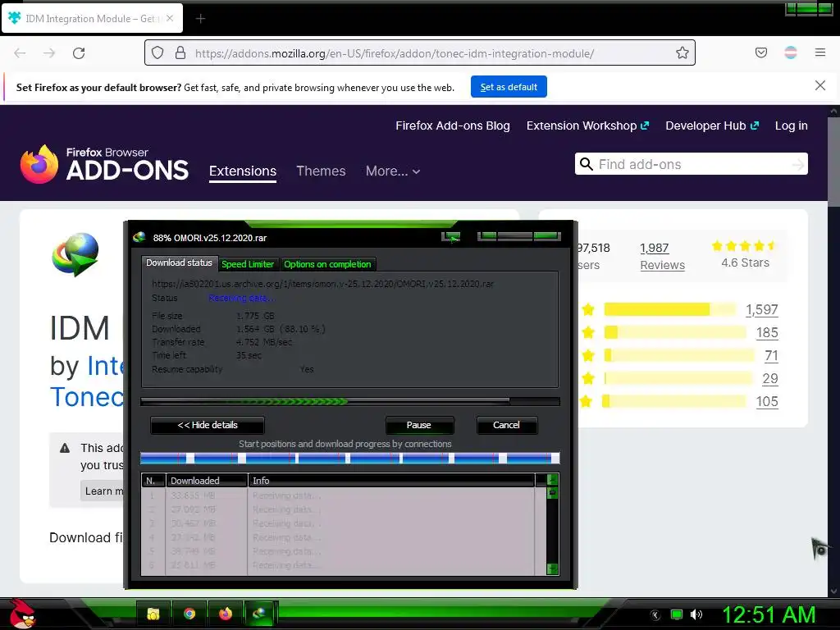Screen dimensions: 840x630
Task: Open the 1,987 Reviews link
Action: [662, 256]
